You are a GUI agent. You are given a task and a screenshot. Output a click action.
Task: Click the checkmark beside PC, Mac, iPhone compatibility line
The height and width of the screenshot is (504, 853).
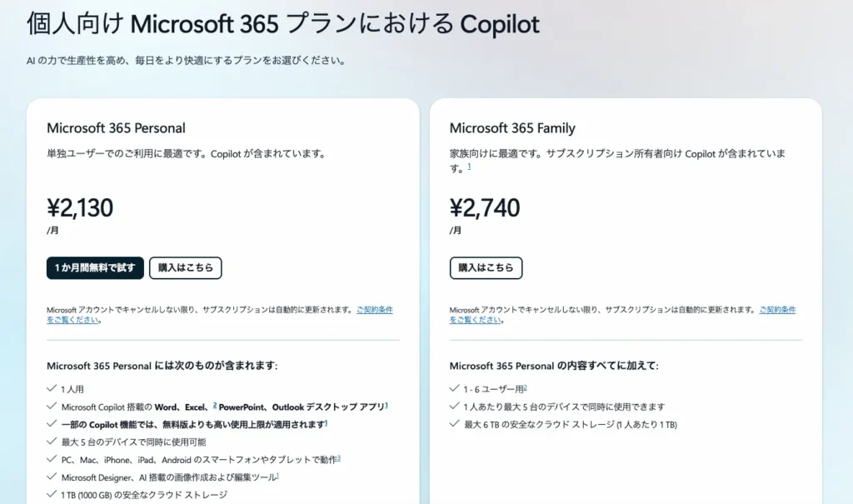52,458
